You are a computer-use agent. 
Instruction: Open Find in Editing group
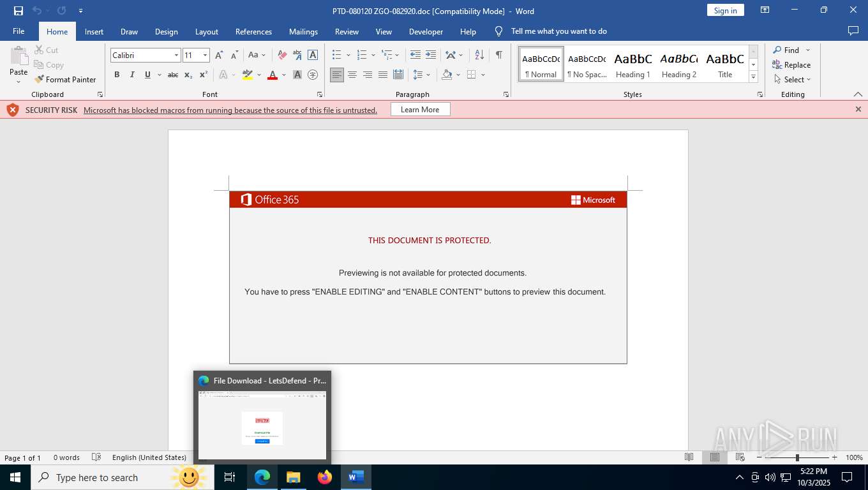coord(786,50)
